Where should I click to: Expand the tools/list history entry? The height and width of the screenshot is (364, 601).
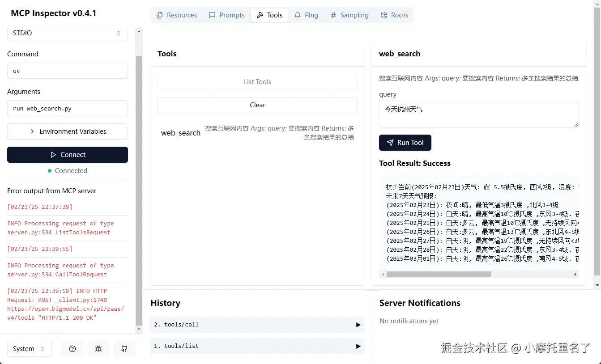click(257, 346)
